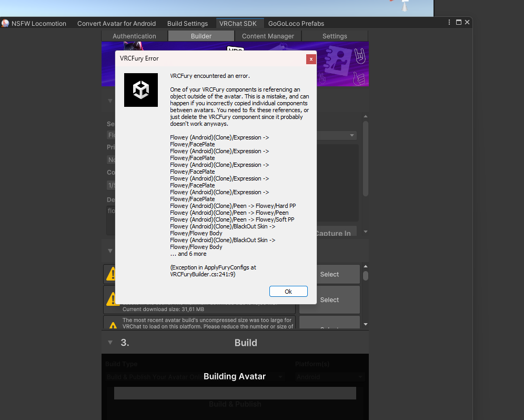Open the Android platform dropdown
The height and width of the screenshot is (420, 524).
click(329, 377)
